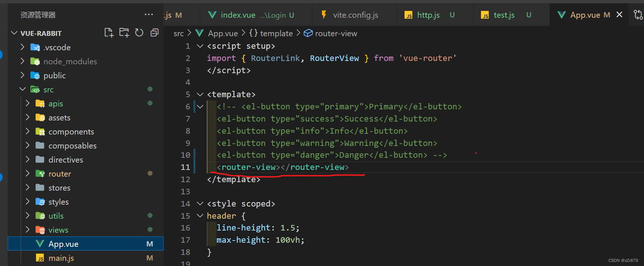Refresh the explorer file tree

(139, 33)
